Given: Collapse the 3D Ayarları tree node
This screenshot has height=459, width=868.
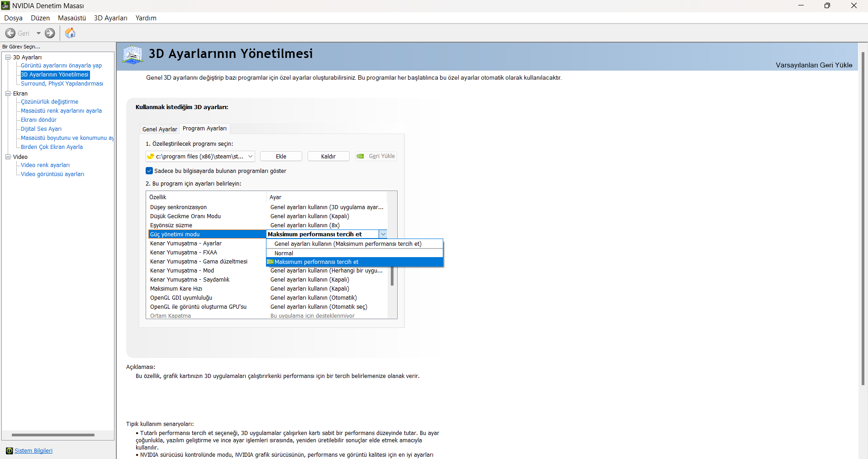Looking at the screenshot, I should click(8, 57).
